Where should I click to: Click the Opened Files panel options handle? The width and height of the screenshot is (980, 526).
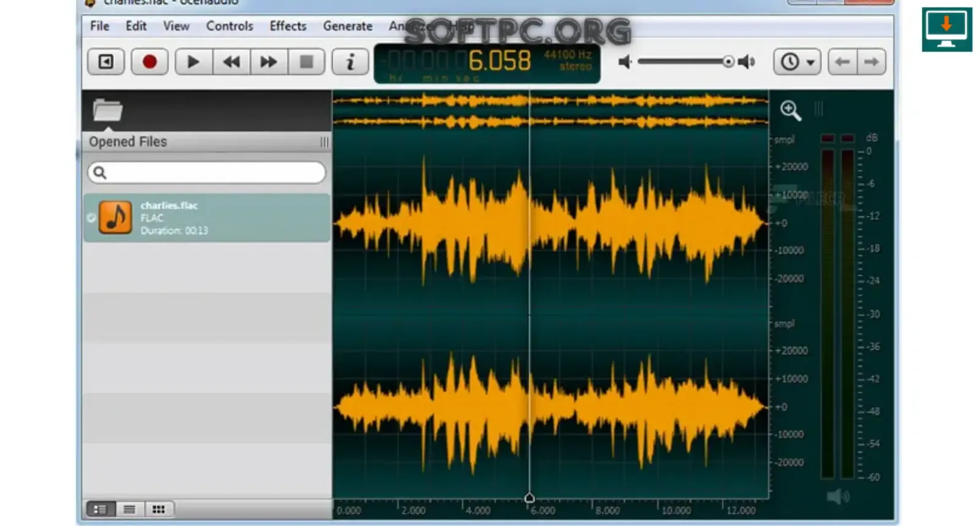coord(325,142)
